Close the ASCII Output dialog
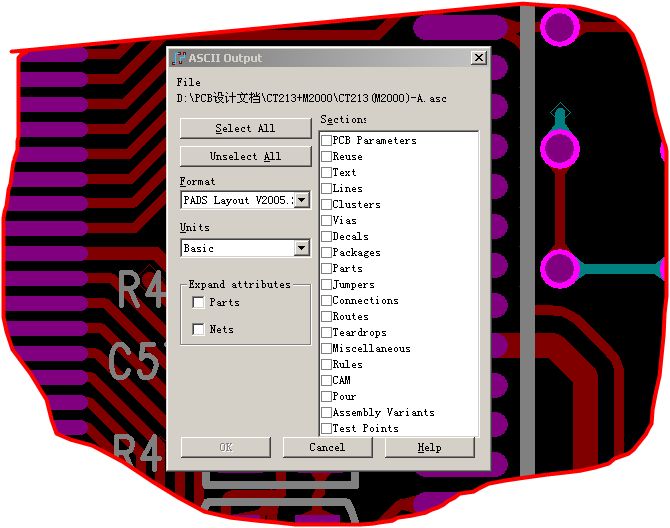The height and width of the screenshot is (528, 670). pos(479,57)
